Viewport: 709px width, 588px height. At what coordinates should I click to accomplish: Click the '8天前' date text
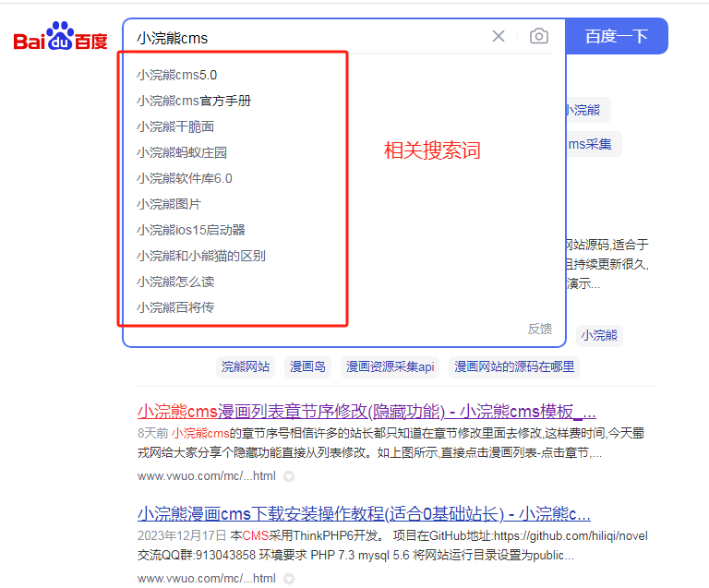coord(153,433)
